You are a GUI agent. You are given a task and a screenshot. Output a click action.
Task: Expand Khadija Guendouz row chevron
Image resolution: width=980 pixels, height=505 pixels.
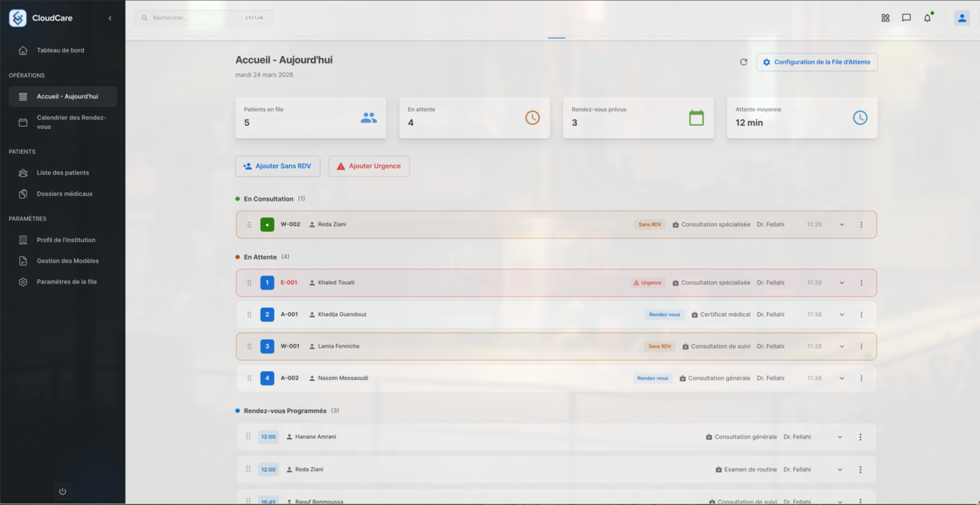tap(841, 314)
